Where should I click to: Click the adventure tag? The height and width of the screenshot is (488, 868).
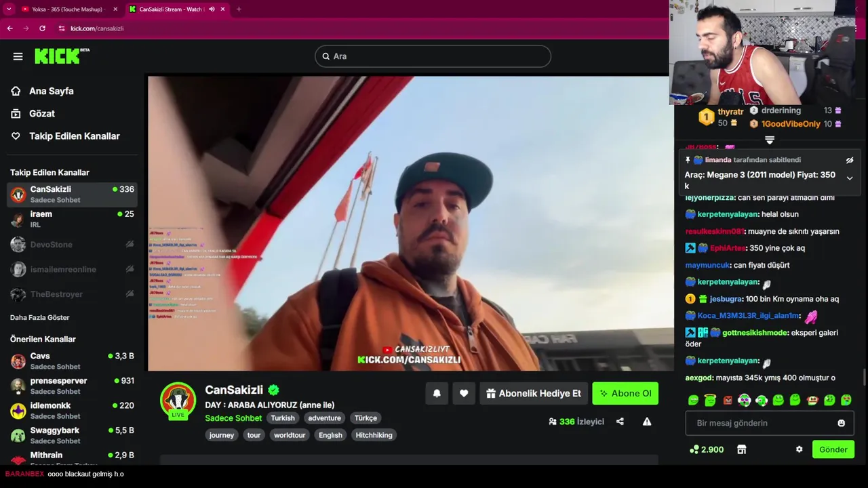pos(324,418)
